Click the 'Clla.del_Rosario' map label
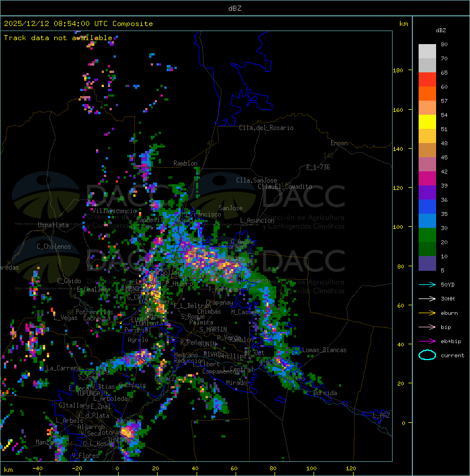Screen dimensions: 470x476 pos(266,128)
